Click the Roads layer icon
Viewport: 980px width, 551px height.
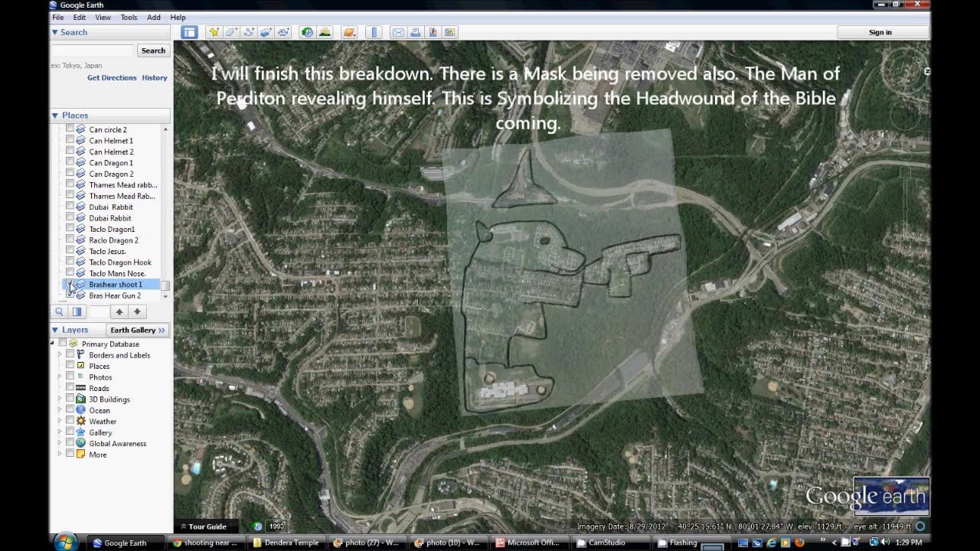80,388
